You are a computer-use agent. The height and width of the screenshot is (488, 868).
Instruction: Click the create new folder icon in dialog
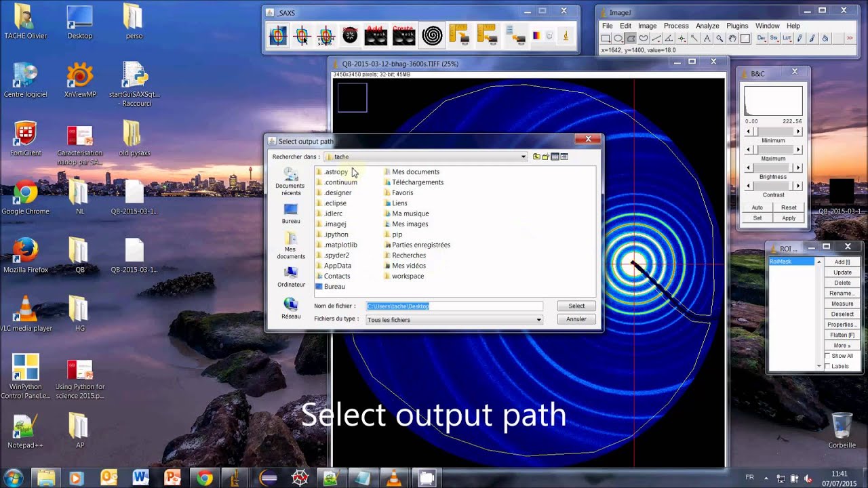click(x=545, y=157)
